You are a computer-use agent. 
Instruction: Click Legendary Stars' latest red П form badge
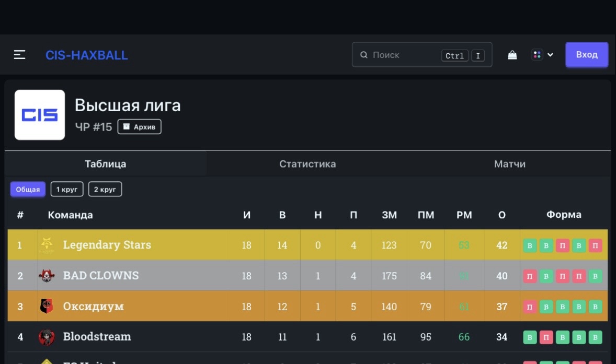pyautogui.click(x=595, y=245)
